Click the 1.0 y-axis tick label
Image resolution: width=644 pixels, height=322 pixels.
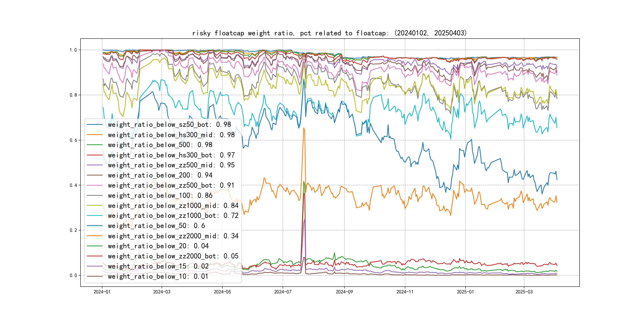[73, 50]
